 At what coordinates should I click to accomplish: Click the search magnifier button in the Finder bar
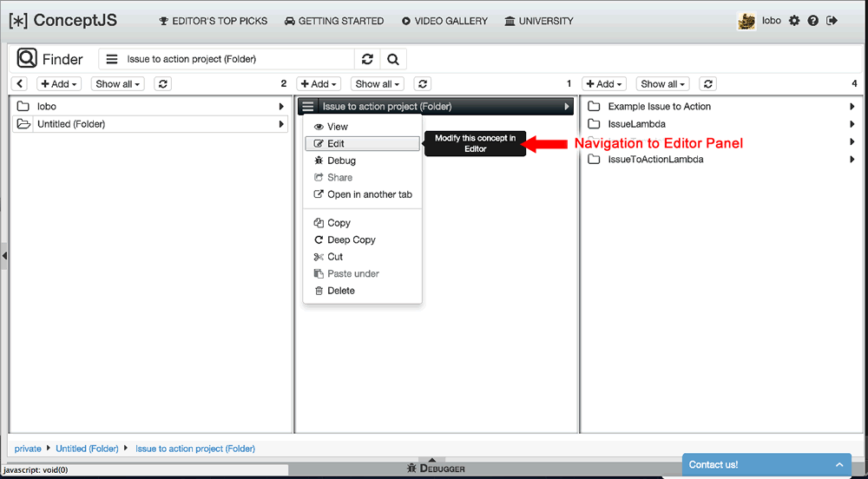tap(393, 59)
